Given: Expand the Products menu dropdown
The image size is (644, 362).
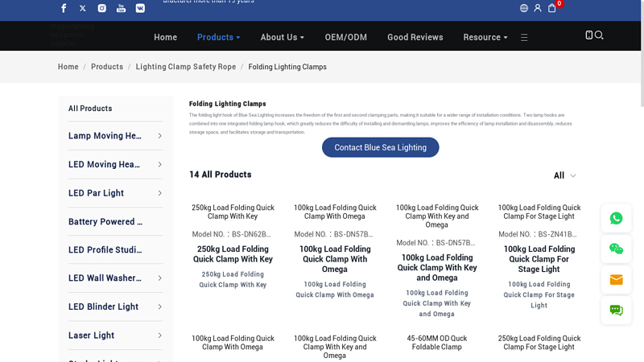Looking at the screenshot, I should pos(218,37).
